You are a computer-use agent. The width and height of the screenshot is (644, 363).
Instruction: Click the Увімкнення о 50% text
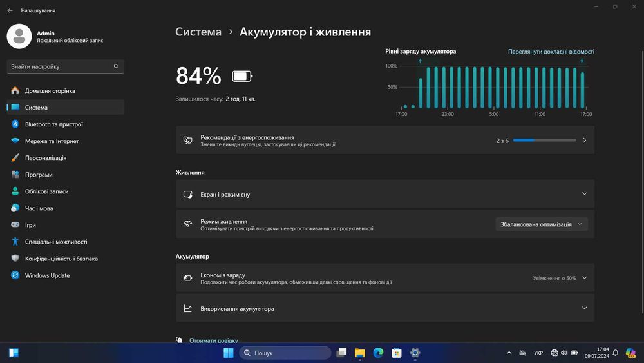click(x=554, y=279)
